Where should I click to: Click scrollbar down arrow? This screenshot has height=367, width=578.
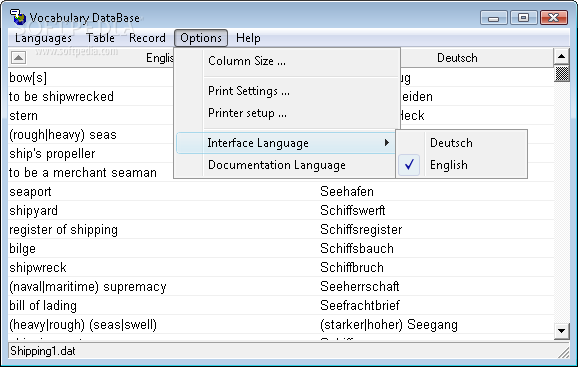click(x=561, y=331)
